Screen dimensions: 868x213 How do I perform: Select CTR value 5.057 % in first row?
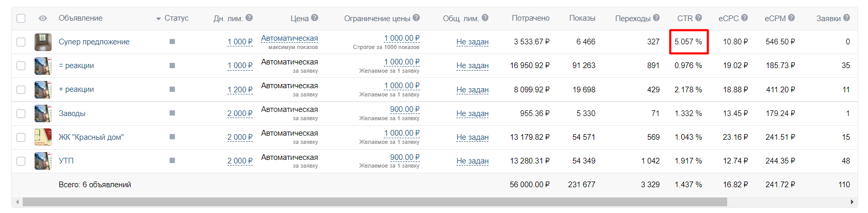point(688,42)
